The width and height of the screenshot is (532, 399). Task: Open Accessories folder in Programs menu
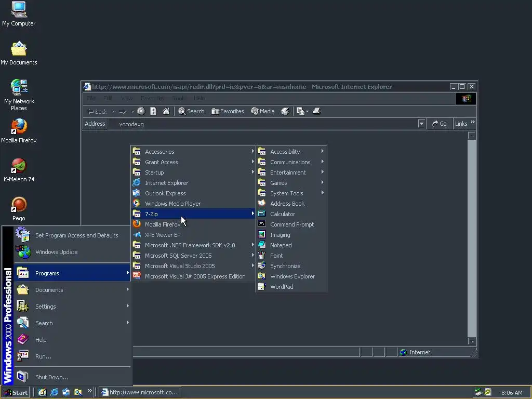(193, 152)
